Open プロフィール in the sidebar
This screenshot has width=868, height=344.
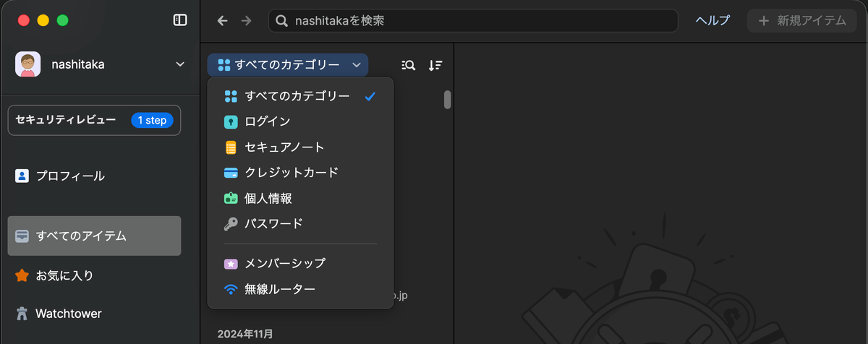[x=94, y=176]
